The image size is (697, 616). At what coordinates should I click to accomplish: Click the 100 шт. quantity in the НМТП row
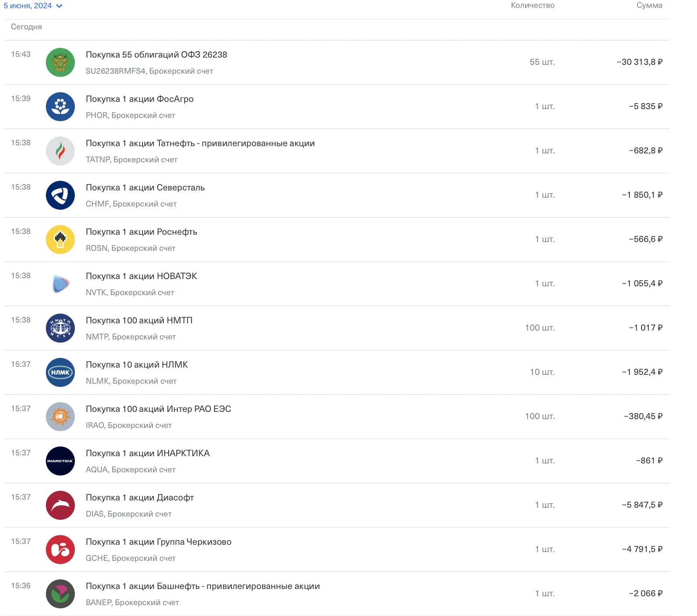pyautogui.click(x=540, y=328)
